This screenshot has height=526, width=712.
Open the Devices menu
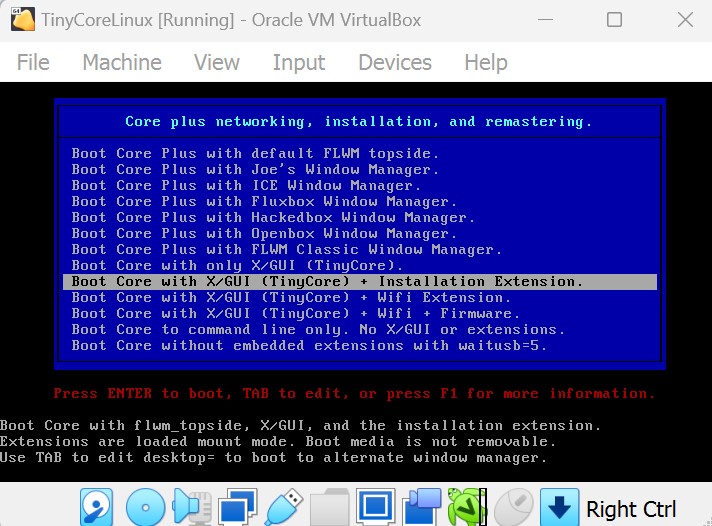point(395,62)
